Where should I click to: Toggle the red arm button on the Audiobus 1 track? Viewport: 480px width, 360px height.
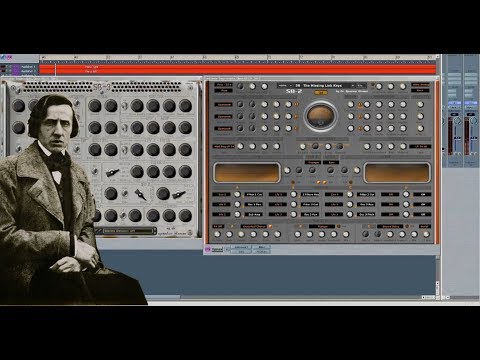(x=3, y=67)
